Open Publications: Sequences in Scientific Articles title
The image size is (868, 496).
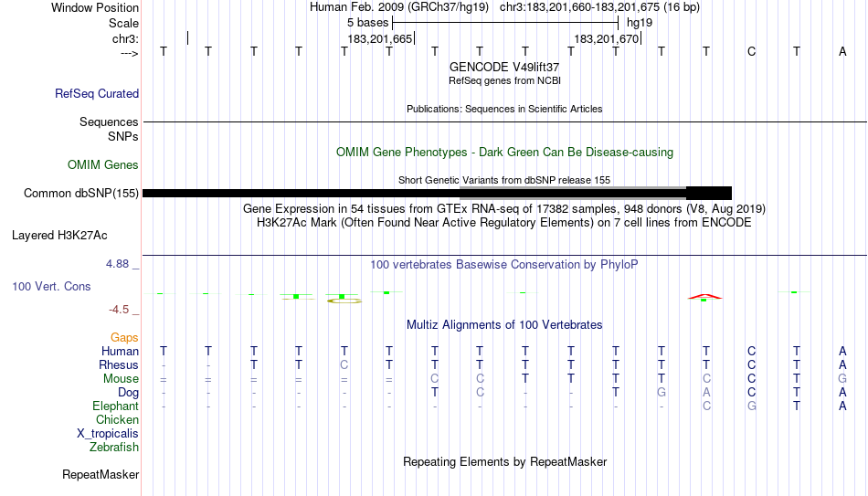click(x=504, y=109)
